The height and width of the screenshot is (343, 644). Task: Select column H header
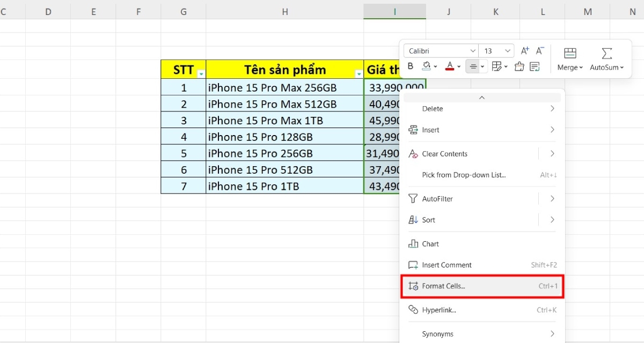tap(284, 11)
